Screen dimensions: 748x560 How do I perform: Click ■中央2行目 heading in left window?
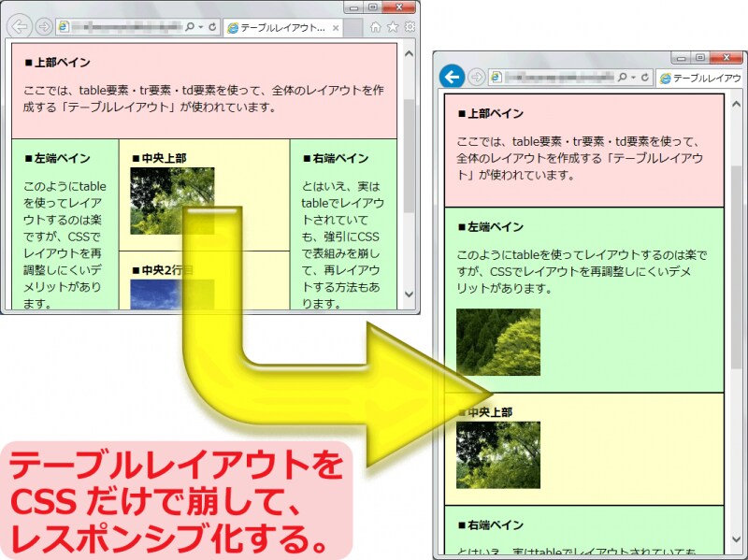point(163,270)
